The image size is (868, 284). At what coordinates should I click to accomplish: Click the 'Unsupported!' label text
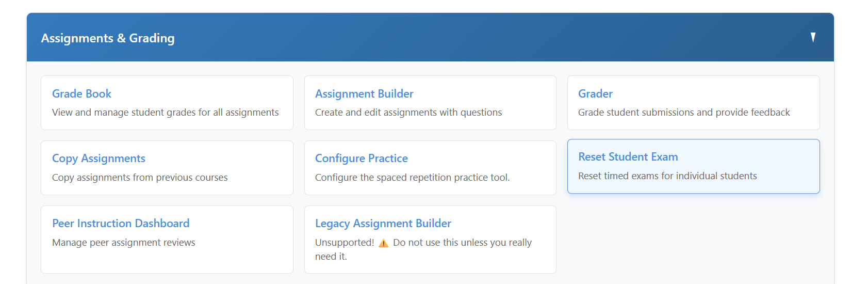point(345,243)
